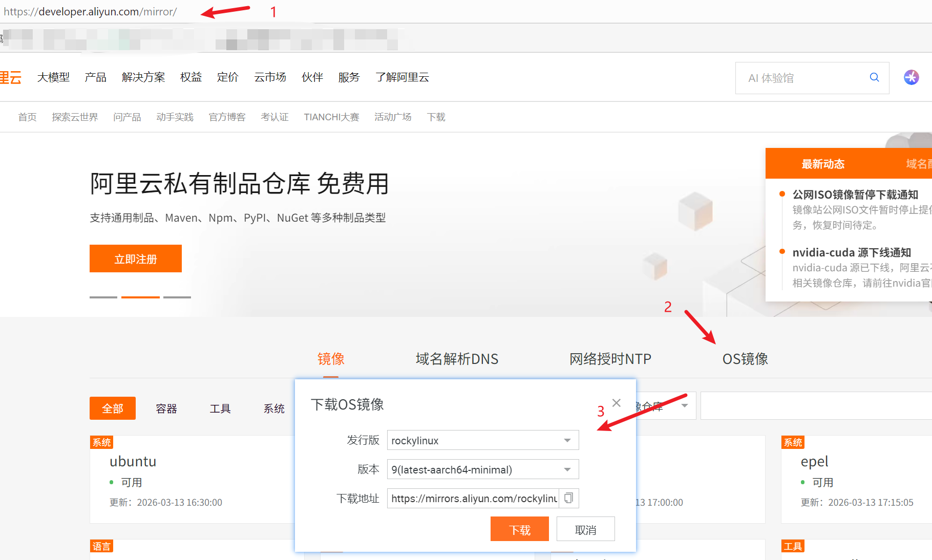
Task: Select the 最新动态 tab in the news panel
Action: [x=823, y=164]
